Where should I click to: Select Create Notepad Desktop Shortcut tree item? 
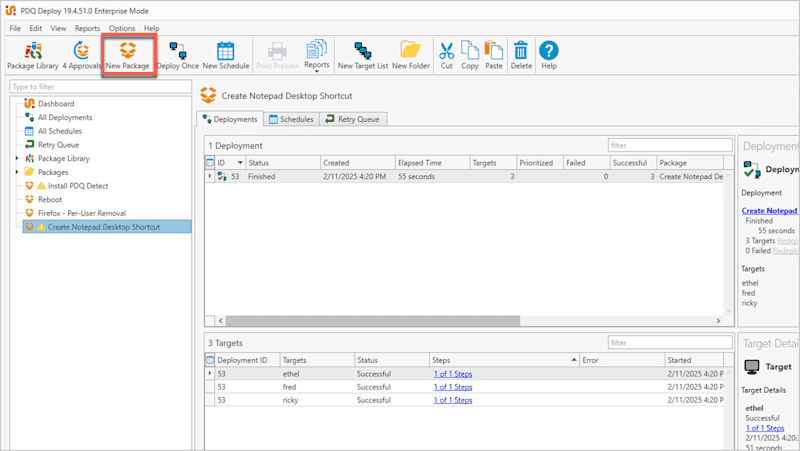click(107, 227)
